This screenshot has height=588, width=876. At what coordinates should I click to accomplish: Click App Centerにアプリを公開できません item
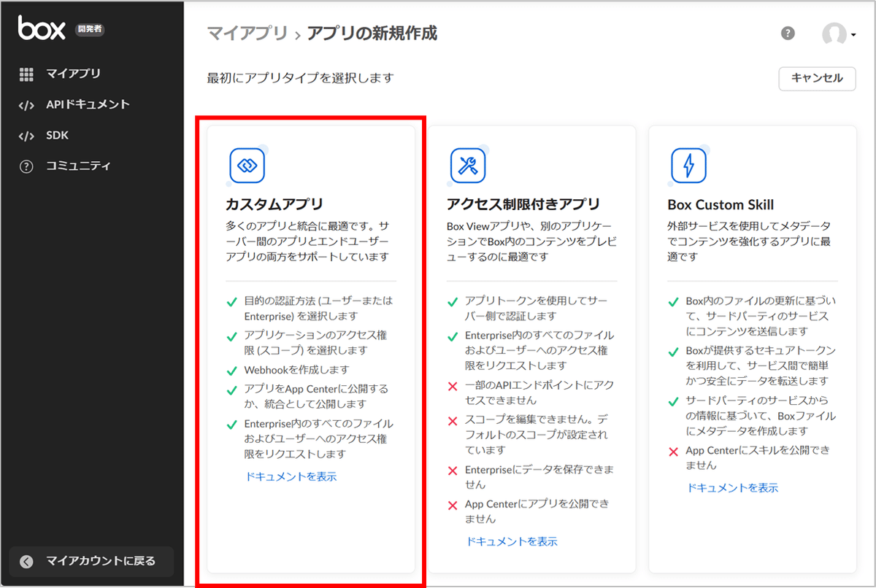click(537, 512)
